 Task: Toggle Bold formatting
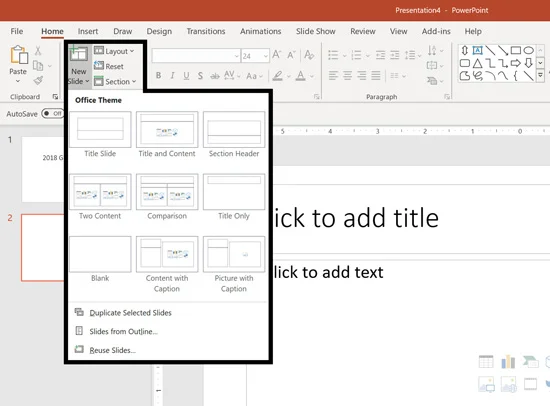[x=159, y=75]
